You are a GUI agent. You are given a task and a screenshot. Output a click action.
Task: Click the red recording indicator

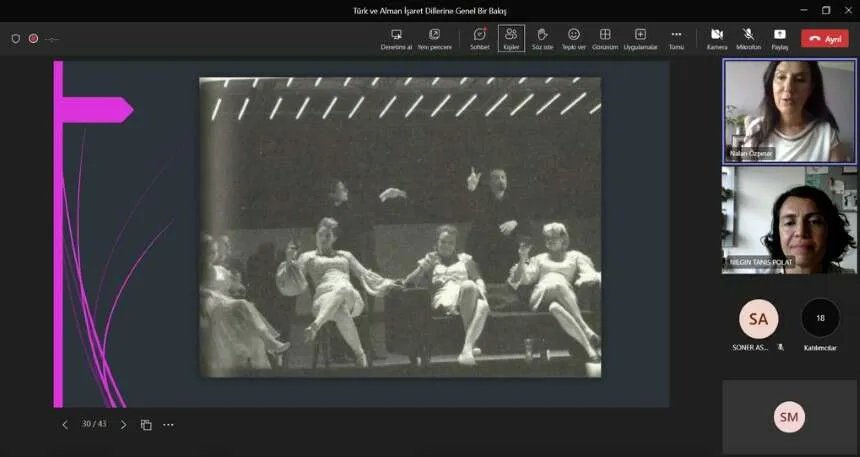(33, 38)
